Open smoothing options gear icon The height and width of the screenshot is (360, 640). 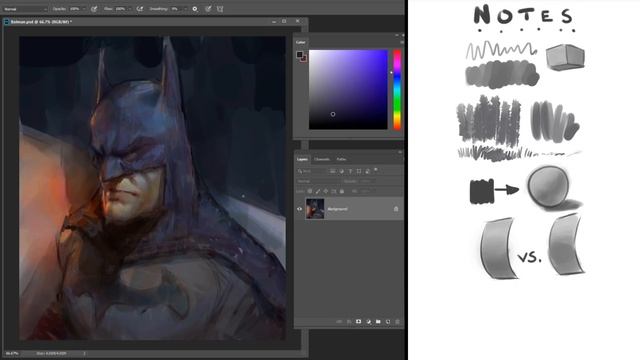(x=195, y=9)
